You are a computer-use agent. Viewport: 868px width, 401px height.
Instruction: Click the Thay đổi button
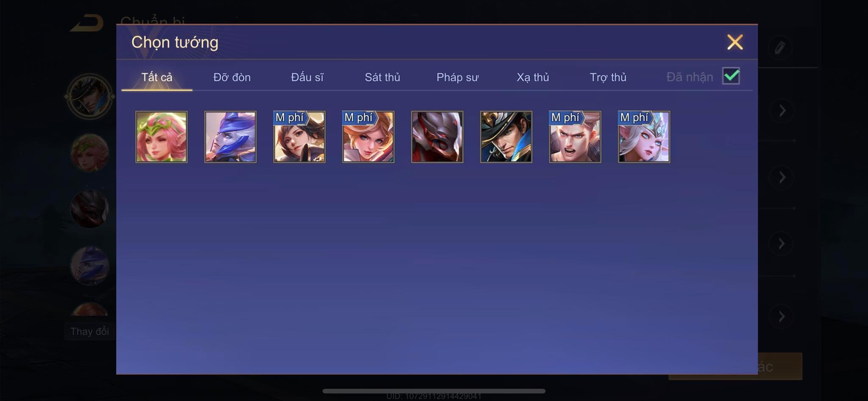[89, 331]
